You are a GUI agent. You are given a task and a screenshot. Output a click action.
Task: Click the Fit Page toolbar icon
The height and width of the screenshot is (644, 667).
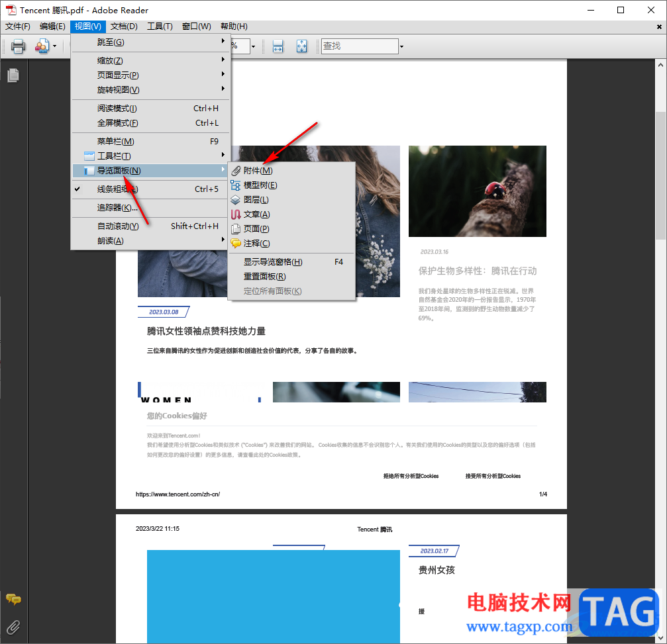pyautogui.click(x=301, y=46)
